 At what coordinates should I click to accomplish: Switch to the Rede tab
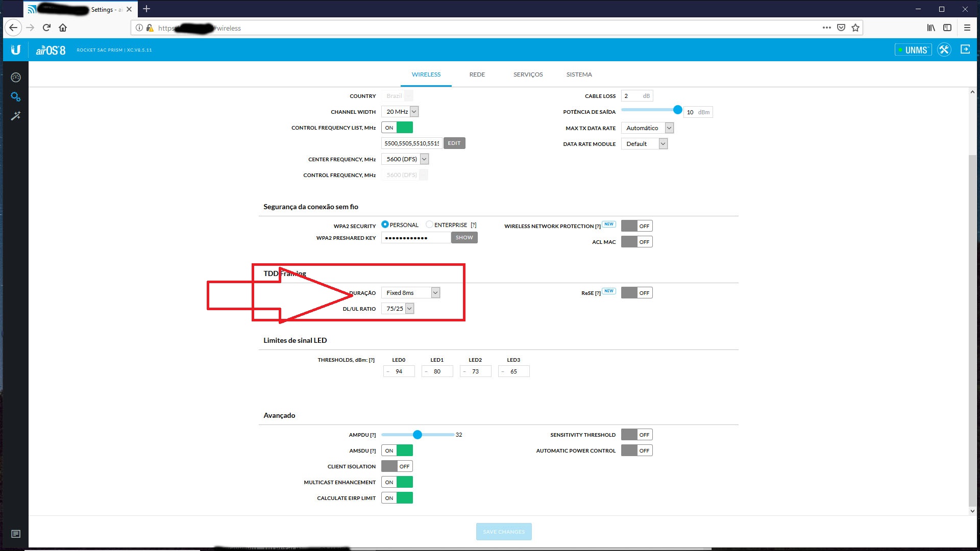tap(477, 74)
